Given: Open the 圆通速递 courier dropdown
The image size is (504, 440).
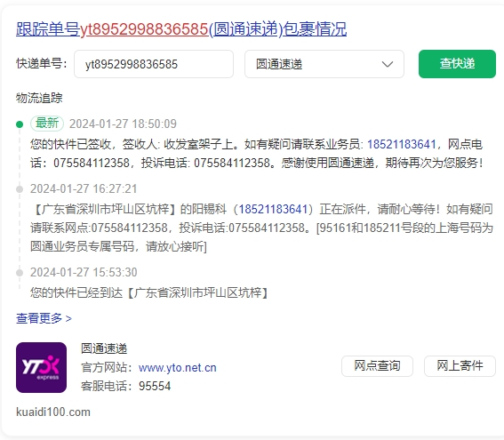Looking at the screenshot, I should click(324, 64).
